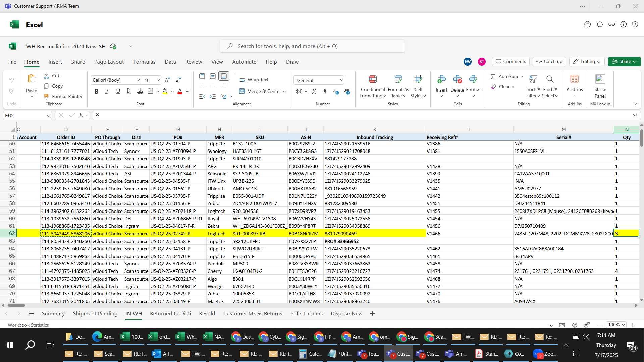This screenshot has height=362, width=644.
Task: Click the search for tools box
Action: [x=312, y=46]
